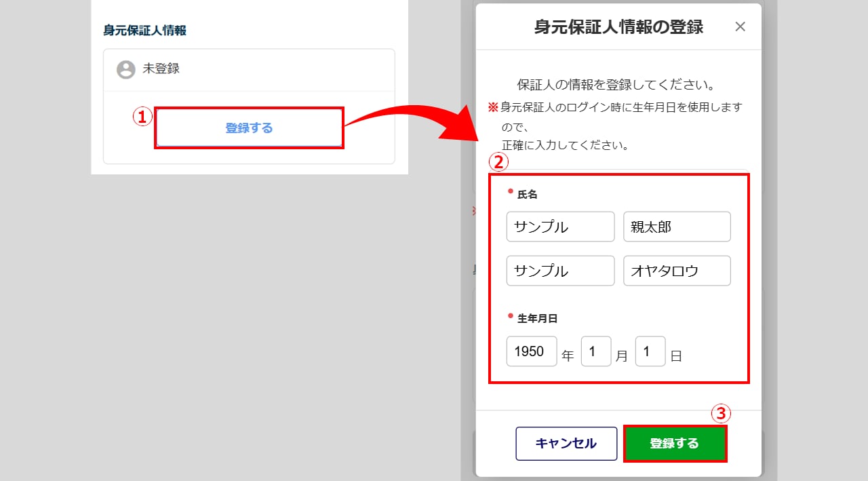The image size is (868, 481).
Task: Focus the top-row サンプル last name field
Action: coord(560,227)
